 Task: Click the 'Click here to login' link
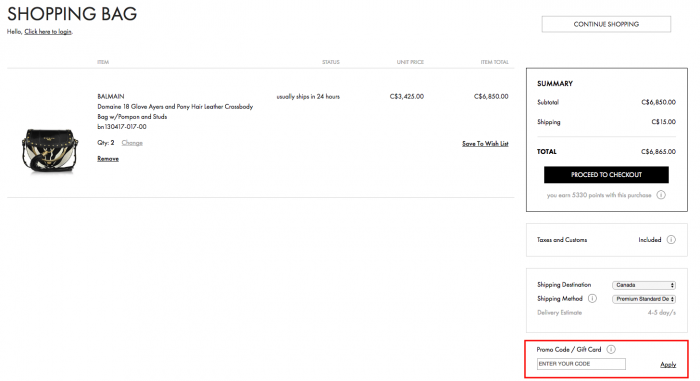coord(48,32)
